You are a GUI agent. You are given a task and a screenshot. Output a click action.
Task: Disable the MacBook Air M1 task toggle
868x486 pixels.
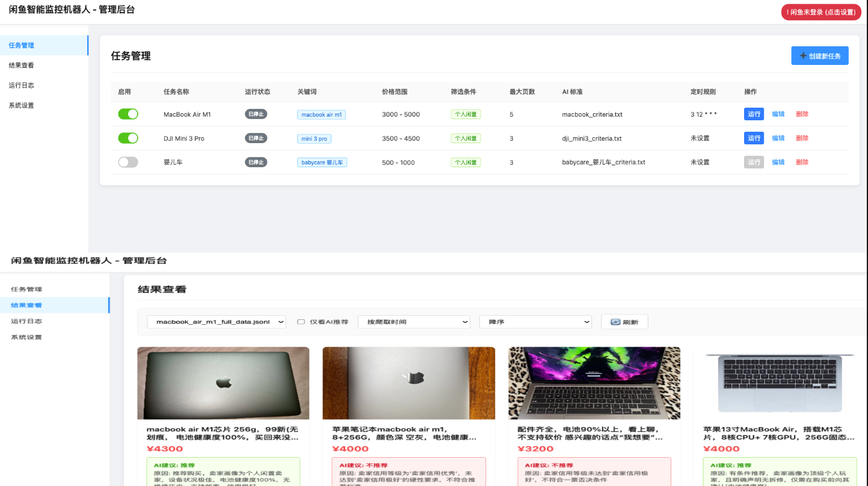[x=128, y=114]
